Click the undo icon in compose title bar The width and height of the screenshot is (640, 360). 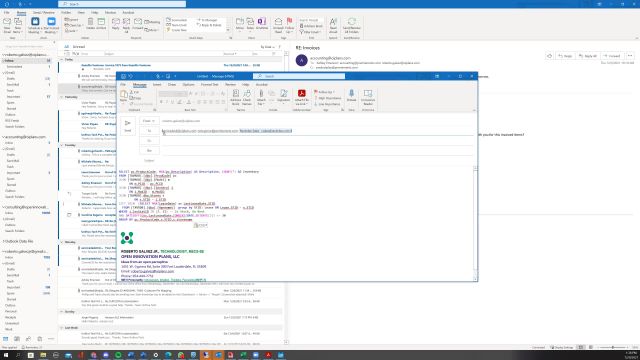pyautogui.click(x=131, y=76)
